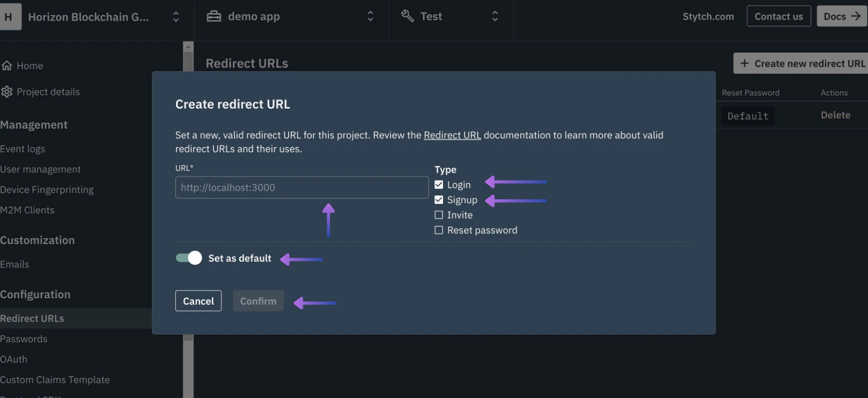Uncheck the Login redirect type

click(x=439, y=184)
